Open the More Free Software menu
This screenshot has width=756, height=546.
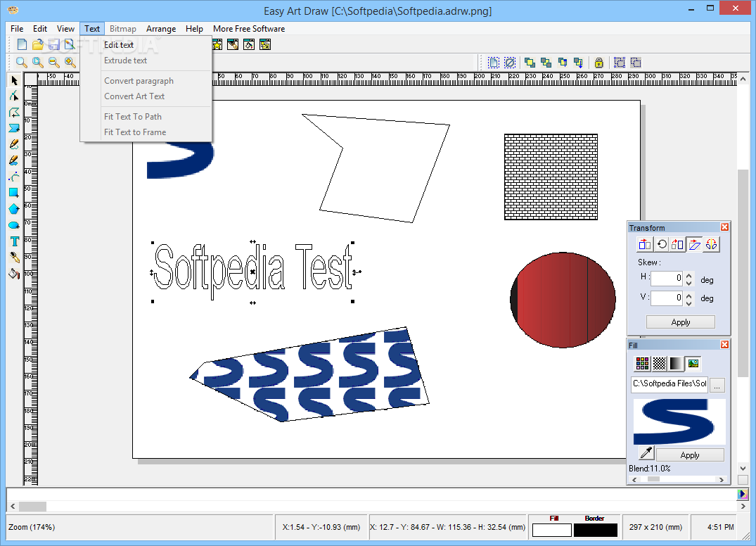(x=249, y=29)
